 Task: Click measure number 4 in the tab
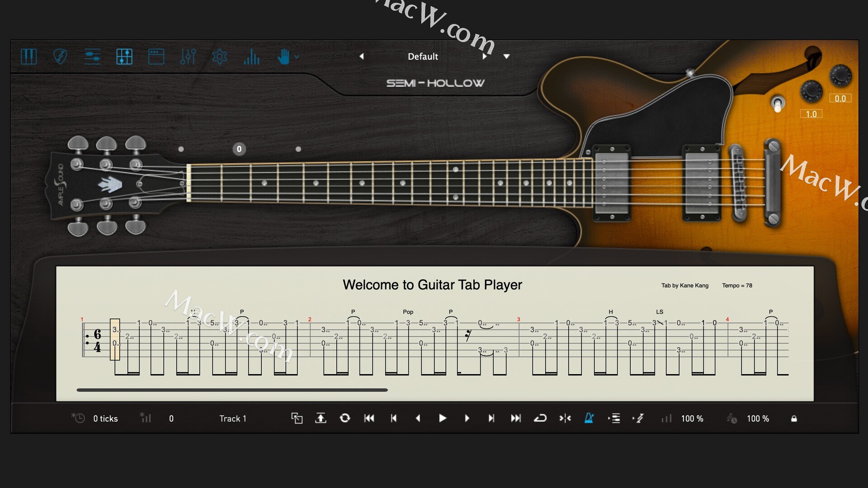pos(727,319)
